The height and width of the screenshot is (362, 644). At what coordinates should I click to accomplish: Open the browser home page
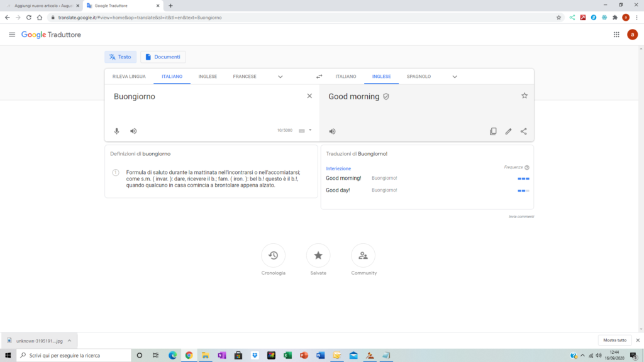pos(40,18)
